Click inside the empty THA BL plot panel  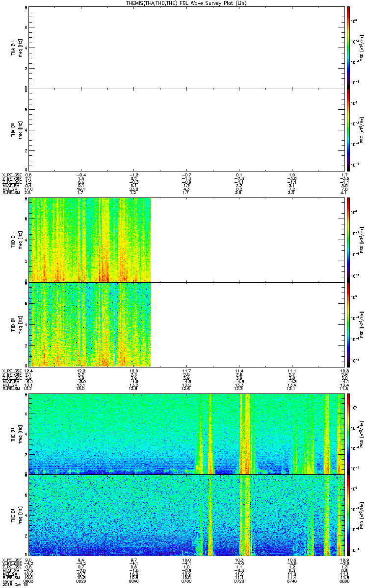(186, 47)
